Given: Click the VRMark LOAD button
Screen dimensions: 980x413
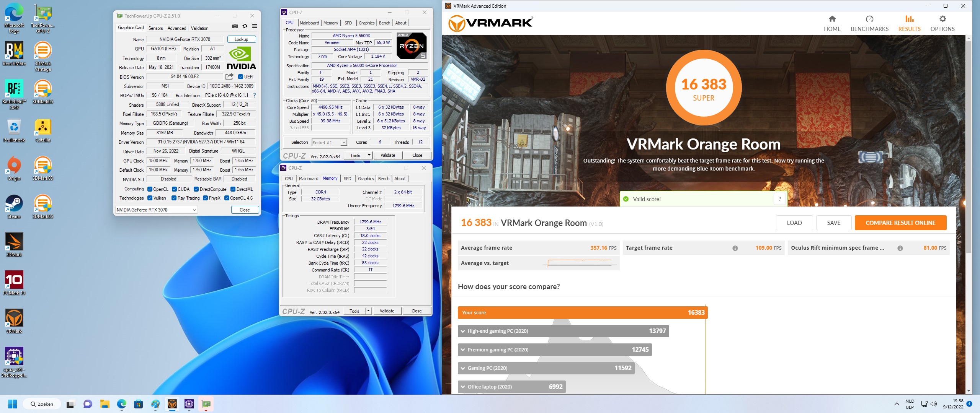Looking at the screenshot, I should pyautogui.click(x=794, y=223).
